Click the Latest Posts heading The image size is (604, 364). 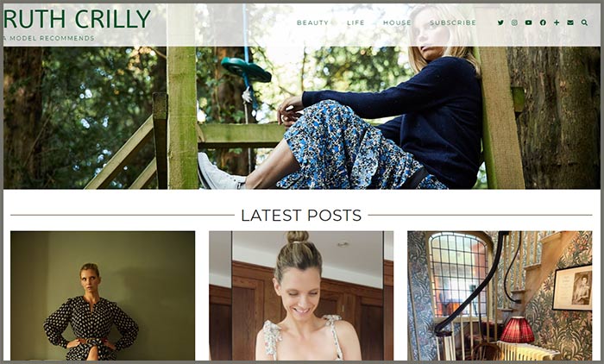[x=301, y=216]
